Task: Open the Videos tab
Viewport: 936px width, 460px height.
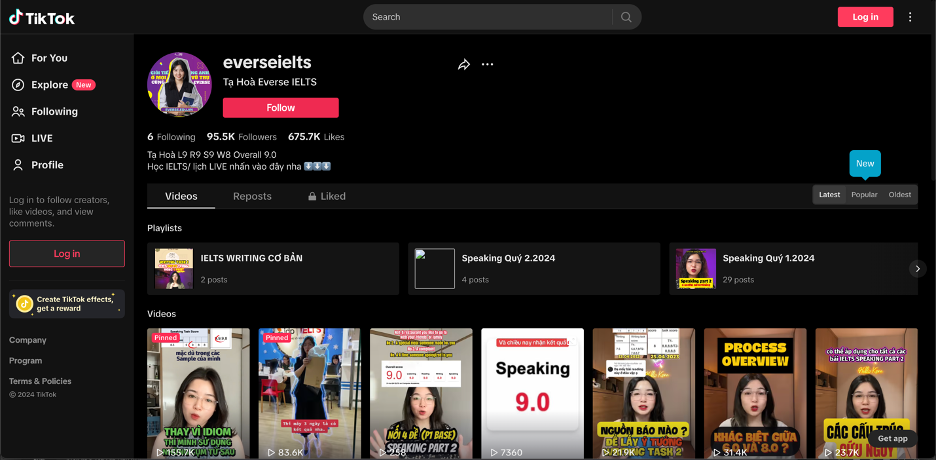Action: coord(181,196)
